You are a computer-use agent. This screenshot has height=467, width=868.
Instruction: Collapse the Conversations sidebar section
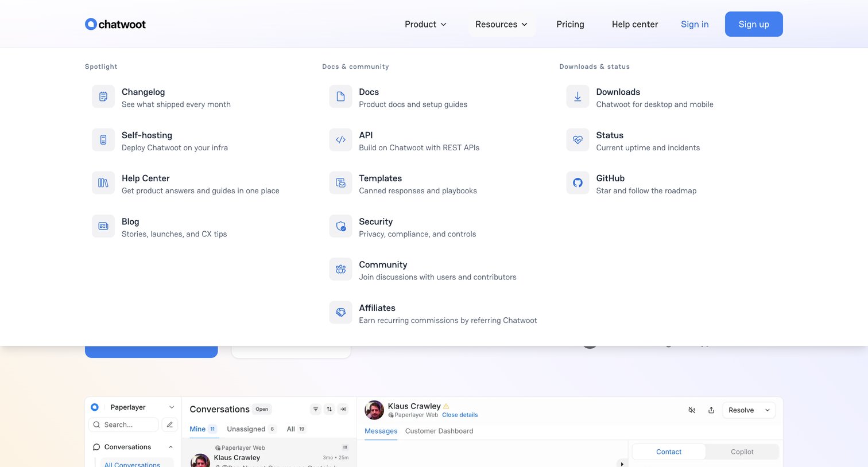coord(170,447)
